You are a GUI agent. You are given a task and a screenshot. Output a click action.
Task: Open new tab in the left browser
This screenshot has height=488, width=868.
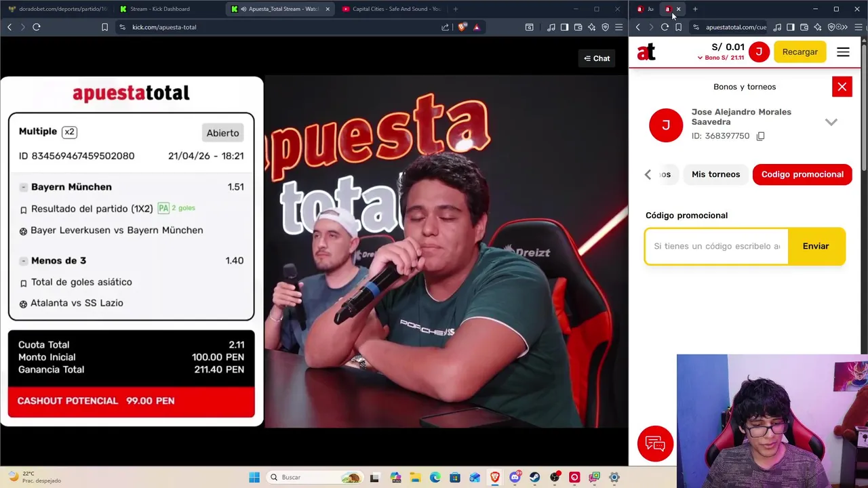(x=455, y=9)
